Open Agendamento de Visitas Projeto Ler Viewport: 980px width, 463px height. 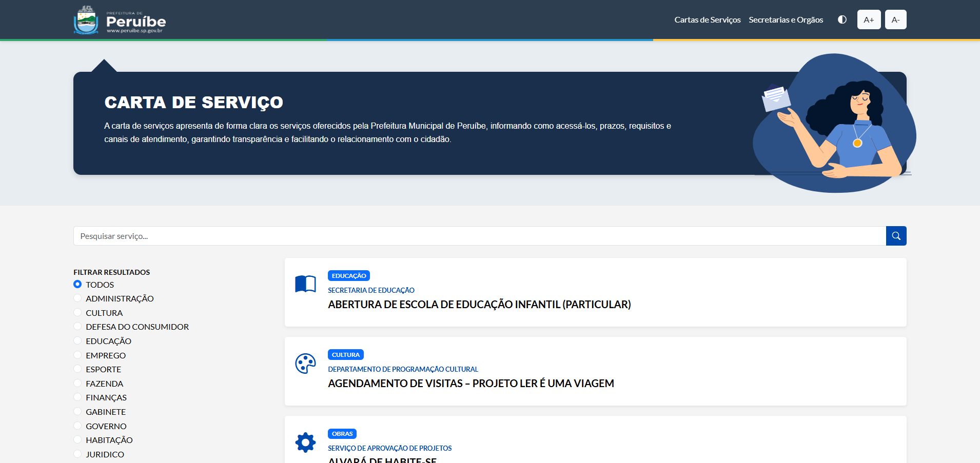click(471, 384)
